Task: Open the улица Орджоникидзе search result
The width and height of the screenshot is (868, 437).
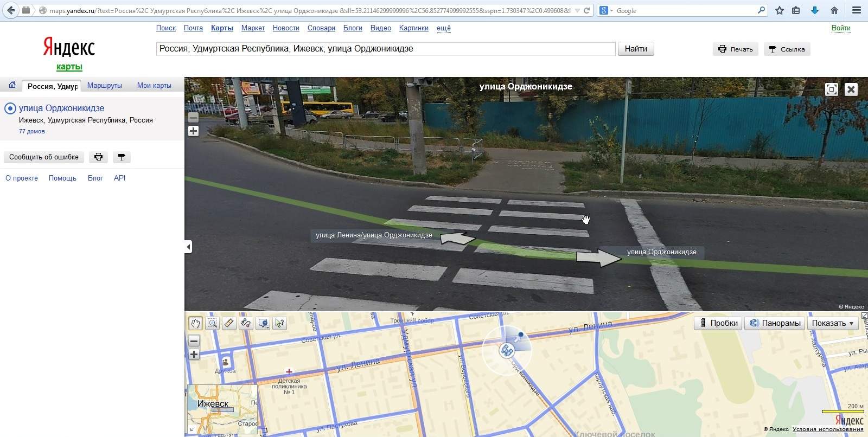Action: [x=61, y=108]
